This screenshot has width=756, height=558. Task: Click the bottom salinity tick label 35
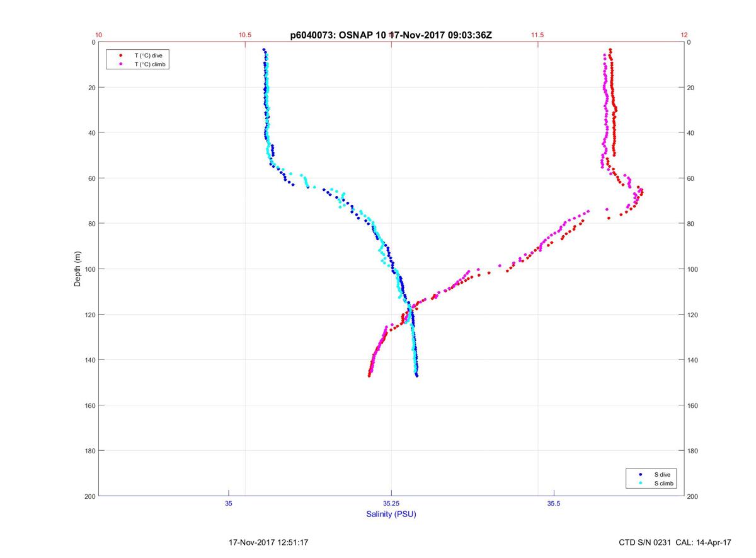click(229, 503)
